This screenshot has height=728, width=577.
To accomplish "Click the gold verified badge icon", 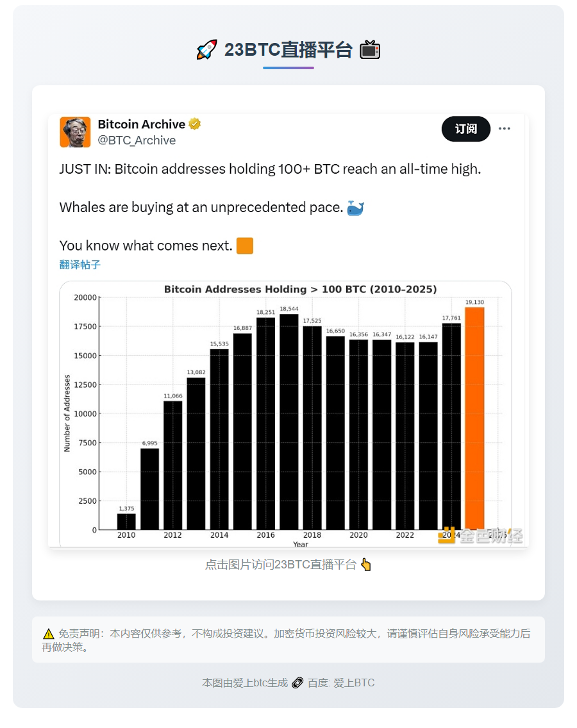I will [x=195, y=124].
